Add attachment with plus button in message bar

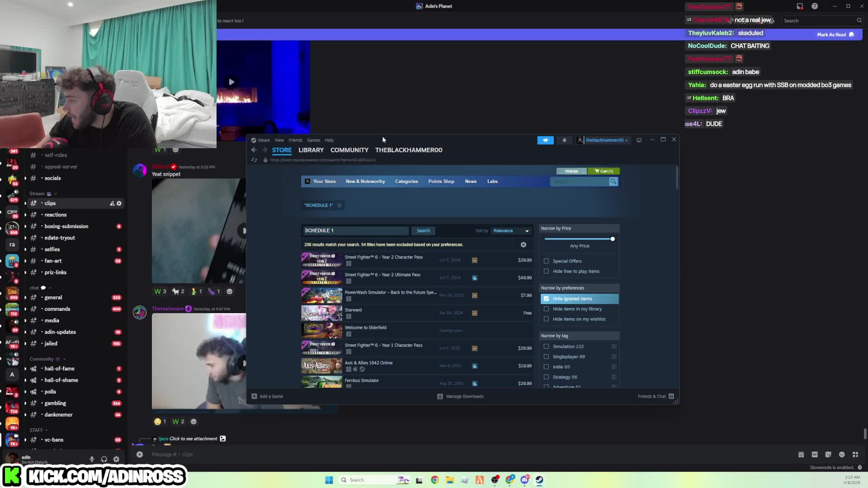(x=140, y=455)
